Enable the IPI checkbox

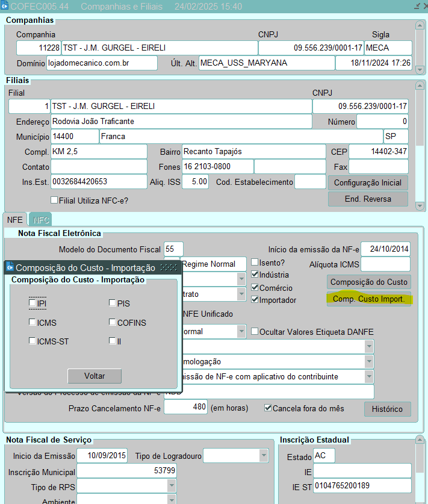click(32, 303)
